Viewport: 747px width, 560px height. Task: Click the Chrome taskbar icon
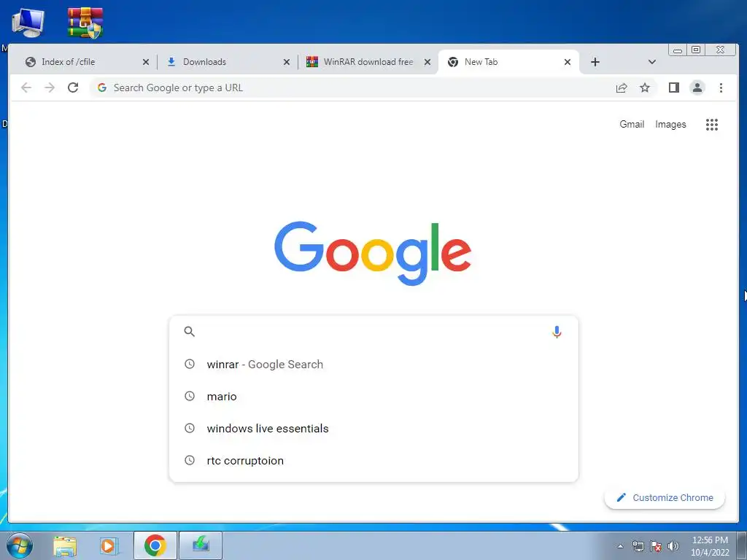pyautogui.click(x=155, y=545)
